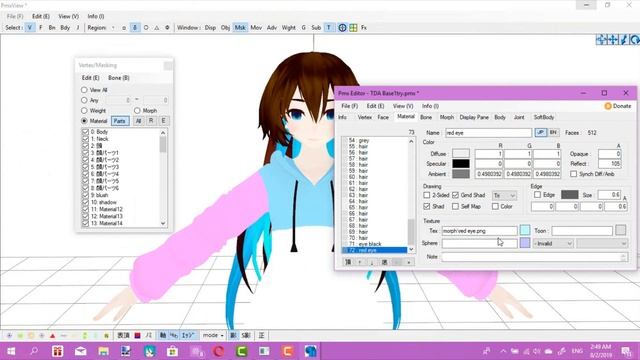Image resolution: width=640 pixels, height=360 pixels.
Task: Toggle the 影 shadow button in bottom bar
Action: [233, 336]
